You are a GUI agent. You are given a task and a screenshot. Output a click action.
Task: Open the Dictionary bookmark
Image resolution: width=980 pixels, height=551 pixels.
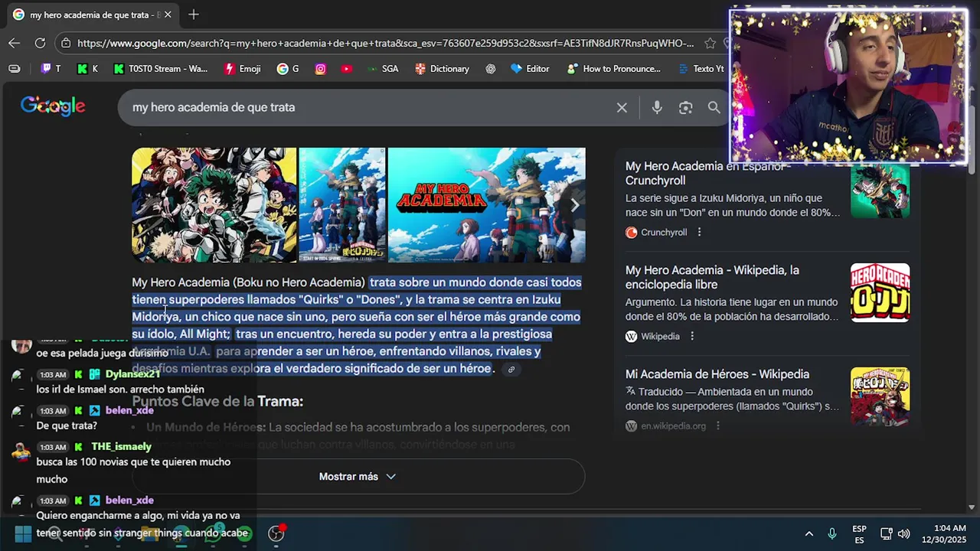[x=442, y=69]
